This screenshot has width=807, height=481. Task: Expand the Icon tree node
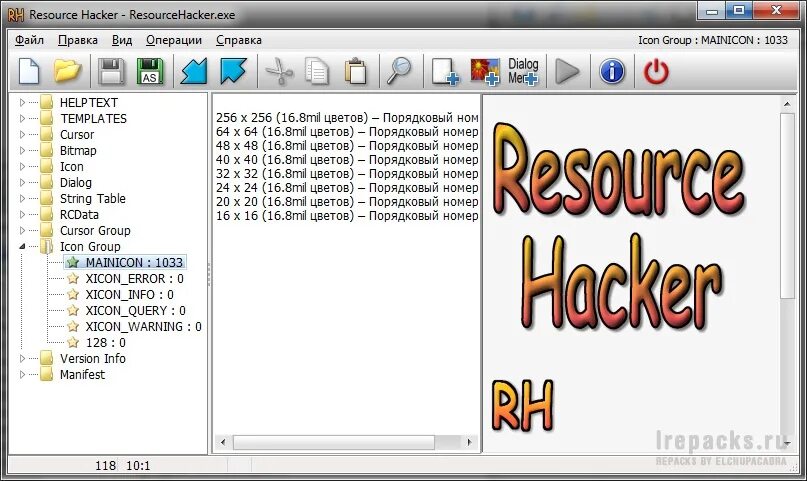(x=22, y=166)
